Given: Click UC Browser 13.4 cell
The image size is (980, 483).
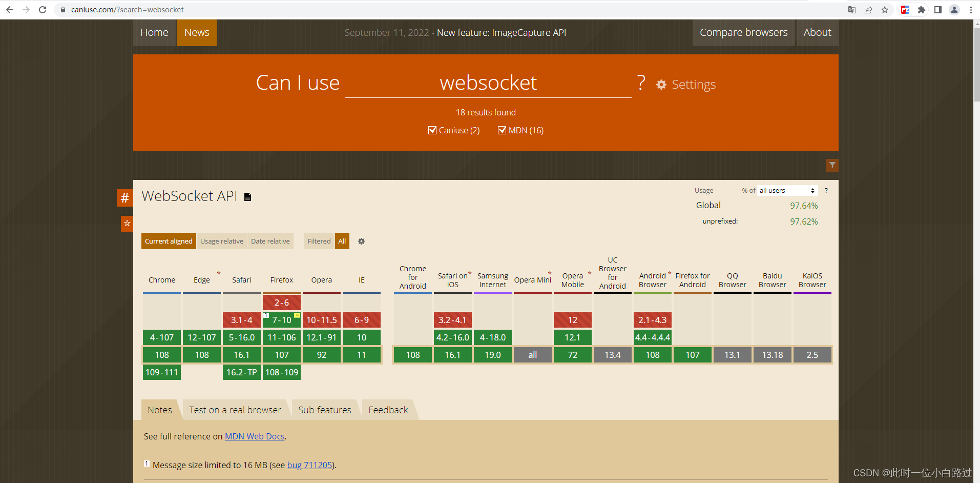Looking at the screenshot, I should click(613, 355).
